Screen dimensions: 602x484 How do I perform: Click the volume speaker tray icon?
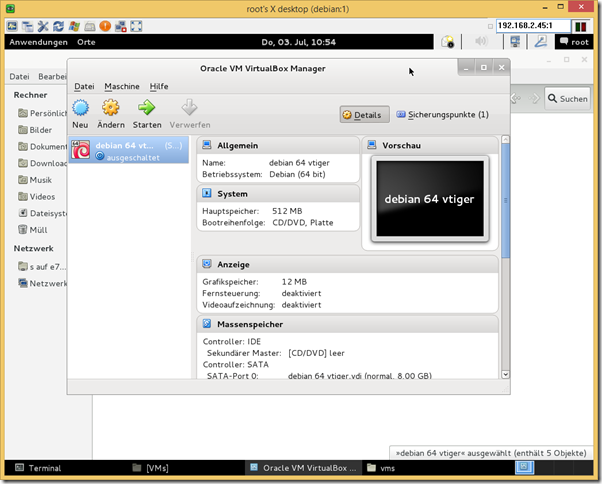[x=481, y=41]
